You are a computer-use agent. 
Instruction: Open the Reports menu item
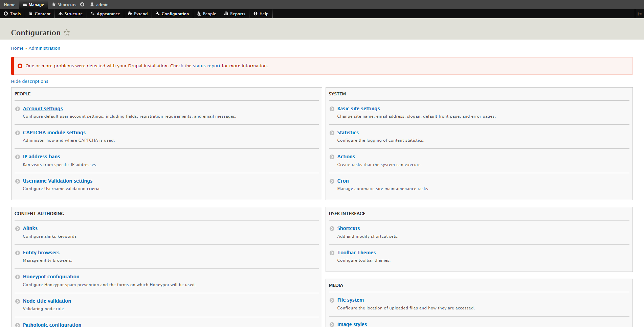[x=235, y=14]
